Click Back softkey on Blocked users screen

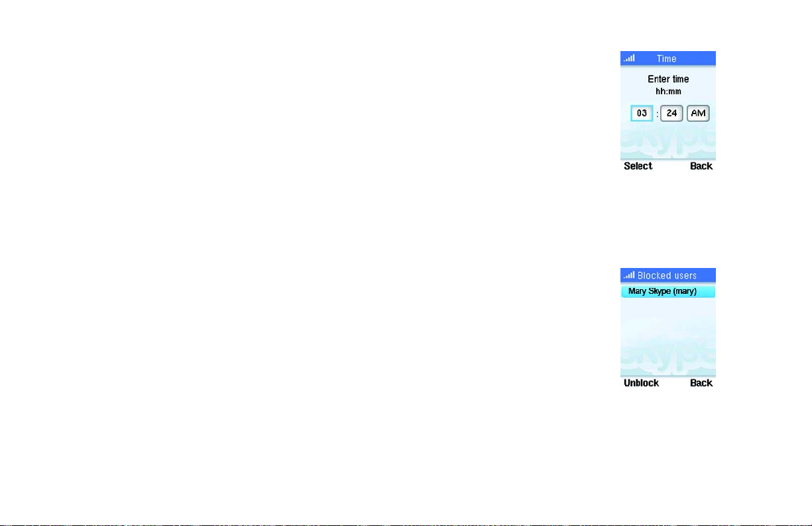701,383
